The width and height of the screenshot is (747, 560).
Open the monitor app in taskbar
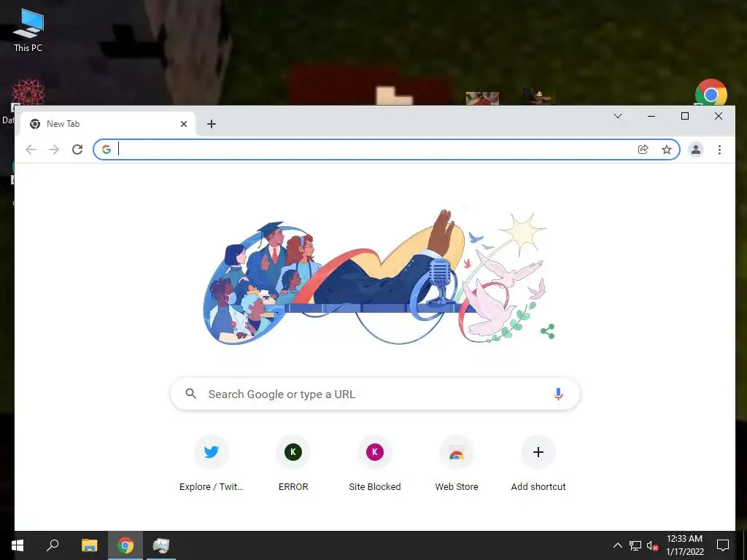point(161,545)
